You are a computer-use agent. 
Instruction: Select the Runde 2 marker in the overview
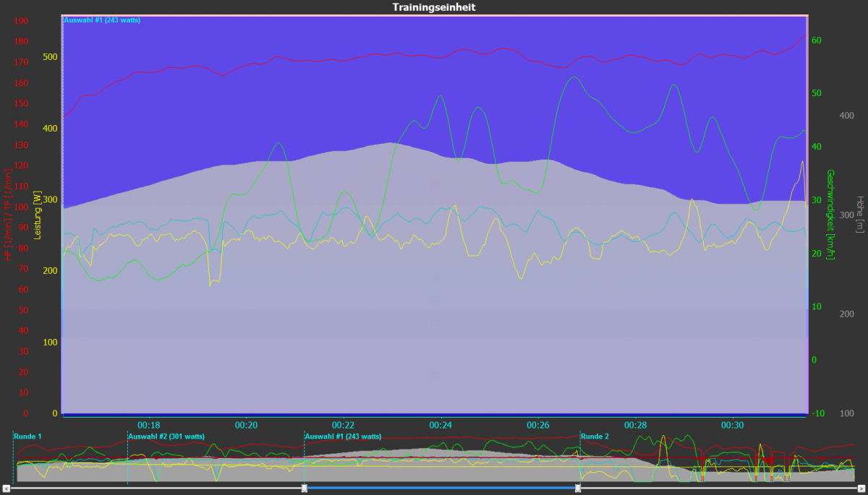pyautogui.click(x=595, y=436)
